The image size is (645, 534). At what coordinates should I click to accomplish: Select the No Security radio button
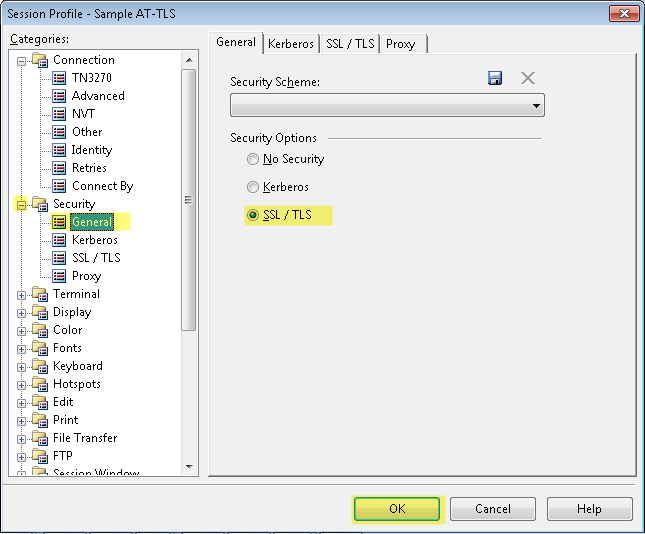click(252, 159)
